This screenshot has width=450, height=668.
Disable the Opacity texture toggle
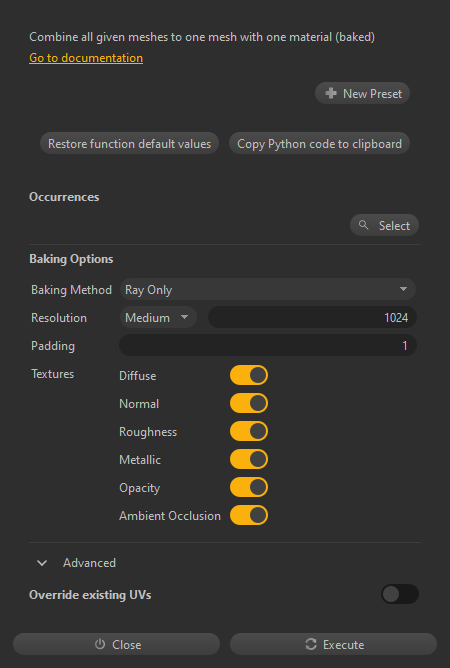(249, 487)
